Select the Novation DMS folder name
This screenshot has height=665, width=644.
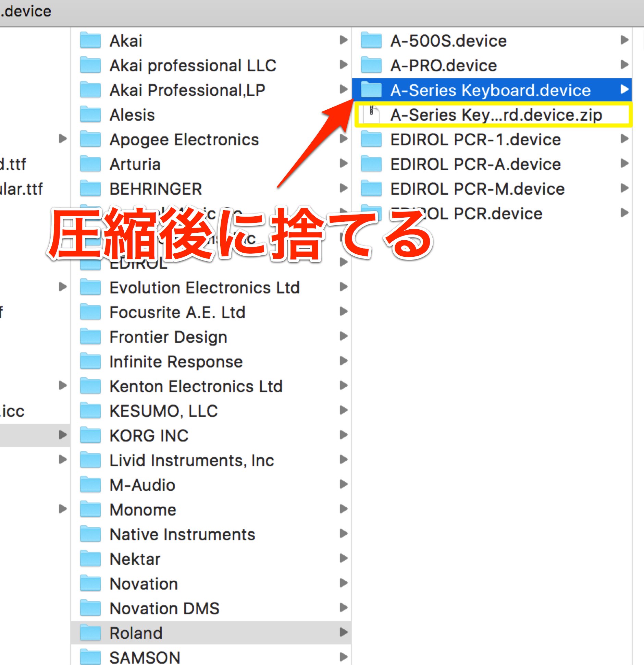coord(164,608)
